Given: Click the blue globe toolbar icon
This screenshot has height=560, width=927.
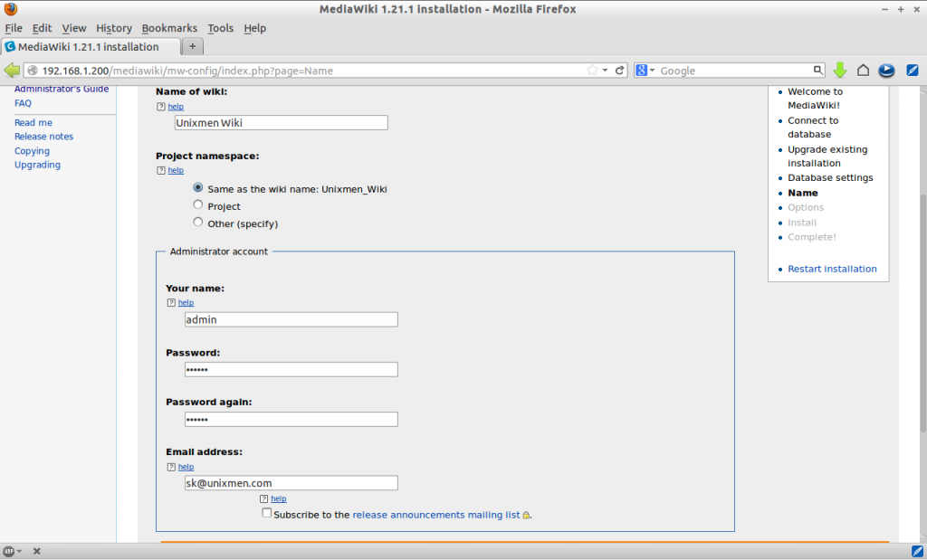Looking at the screenshot, I should (x=886, y=71).
